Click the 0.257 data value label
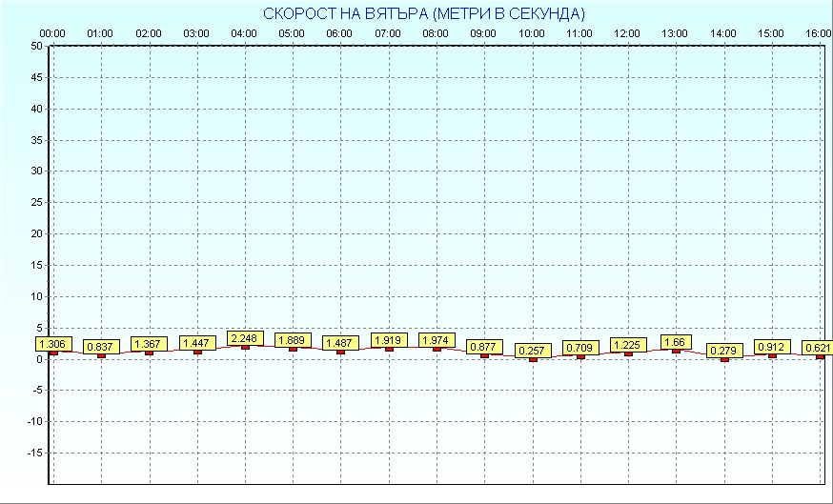This screenshot has height=504, width=833. 533,351
